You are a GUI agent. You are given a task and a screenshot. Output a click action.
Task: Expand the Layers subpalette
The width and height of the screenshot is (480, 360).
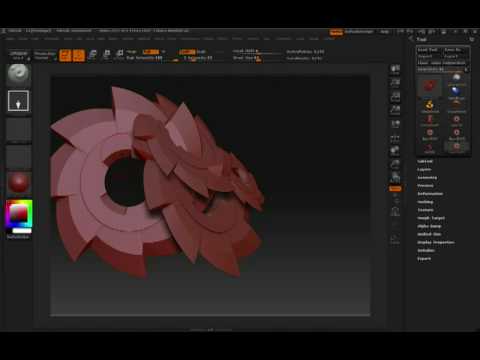pos(424,169)
